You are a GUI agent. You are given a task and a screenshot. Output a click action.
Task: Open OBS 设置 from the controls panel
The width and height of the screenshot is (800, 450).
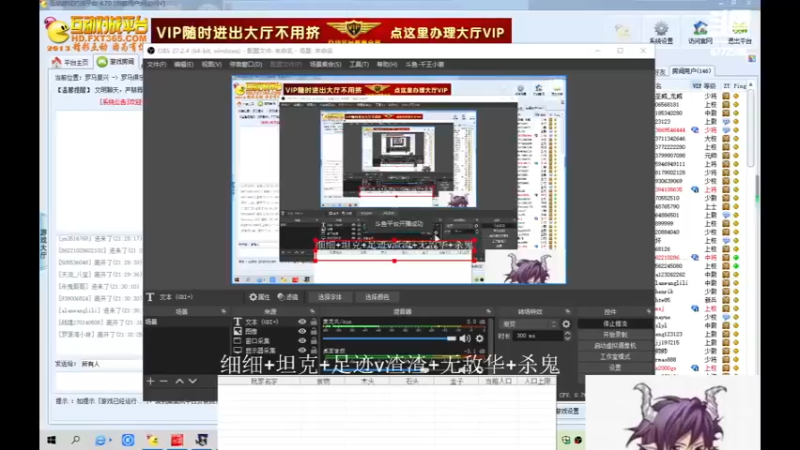pyautogui.click(x=615, y=367)
